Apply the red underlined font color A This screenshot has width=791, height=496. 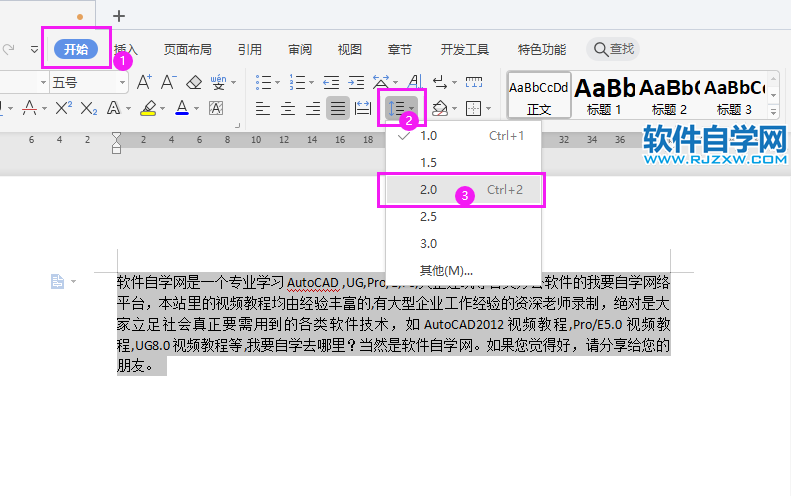pyautogui.click(x=29, y=108)
